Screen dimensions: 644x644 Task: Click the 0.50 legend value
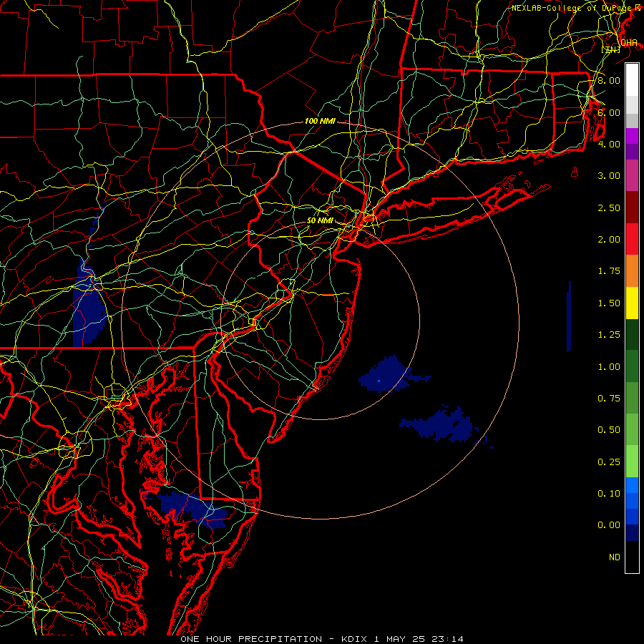pyautogui.click(x=608, y=430)
